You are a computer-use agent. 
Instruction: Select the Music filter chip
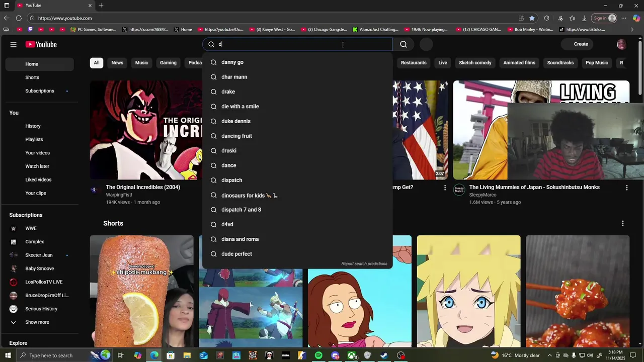141,63
